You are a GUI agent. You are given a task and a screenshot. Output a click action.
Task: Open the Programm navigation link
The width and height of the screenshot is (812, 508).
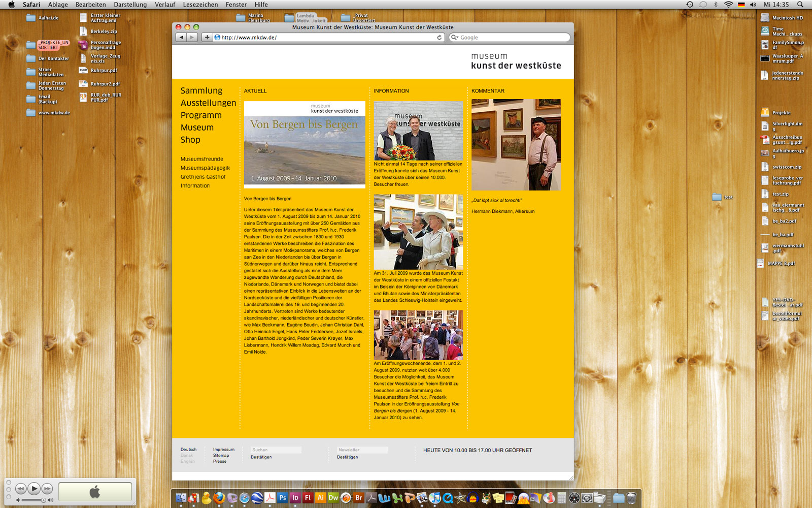point(201,115)
